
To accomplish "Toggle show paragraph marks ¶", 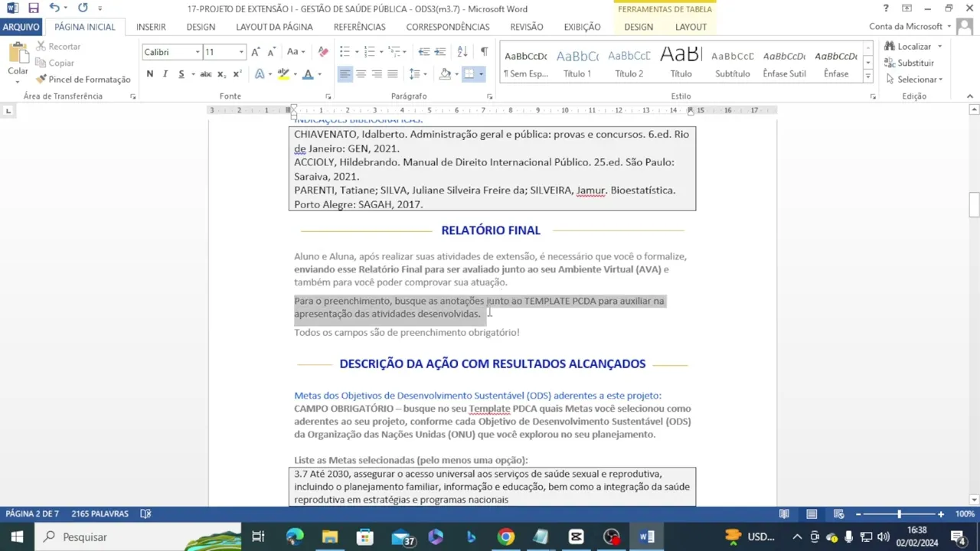I will [484, 52].
